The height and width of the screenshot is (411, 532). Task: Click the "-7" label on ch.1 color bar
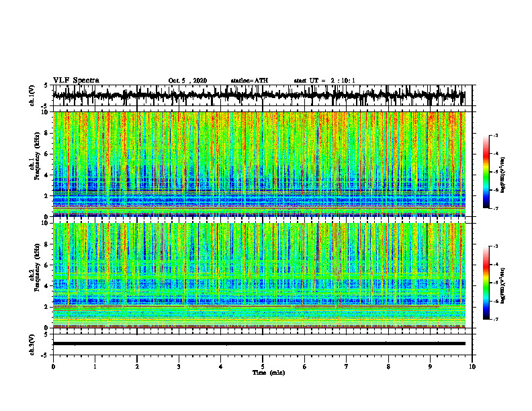496,209
